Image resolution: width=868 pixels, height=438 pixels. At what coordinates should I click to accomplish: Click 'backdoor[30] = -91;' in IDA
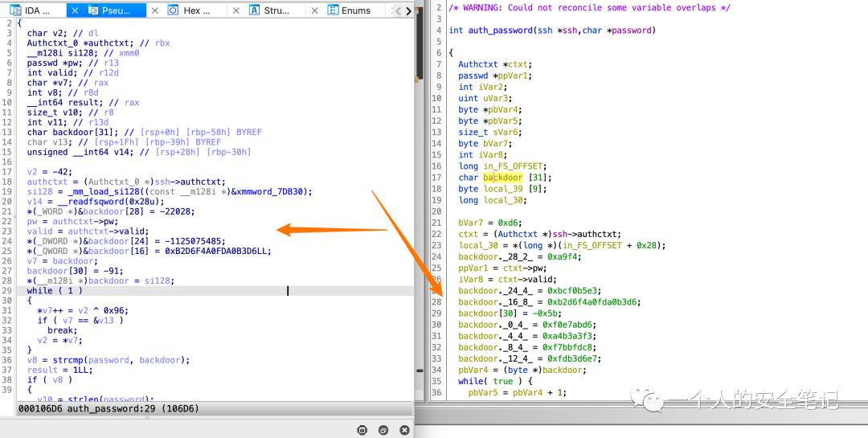pyautogui.click(x=74, y=271)
